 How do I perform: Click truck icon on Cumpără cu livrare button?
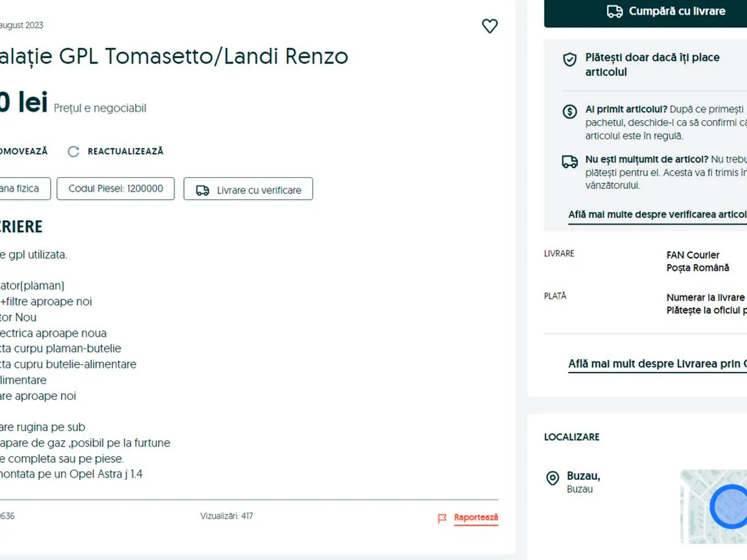(614, 11)
